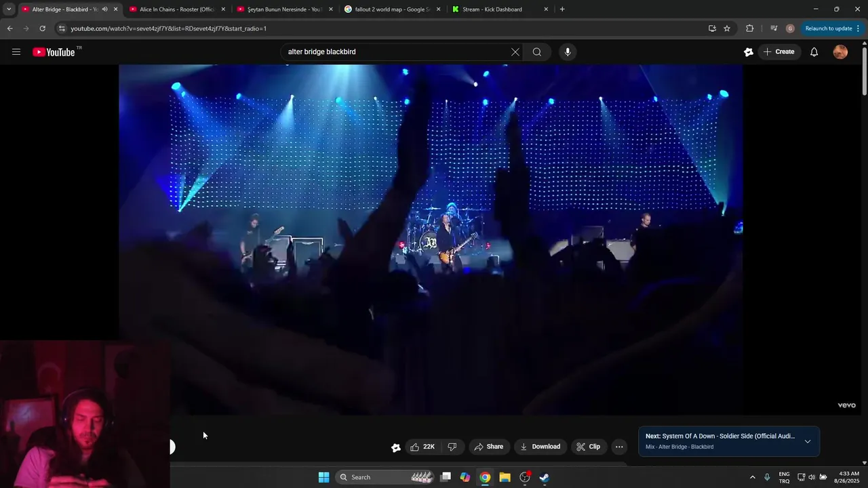Clear the search box text
Image resolution: width=868 pixels, height=488 pixels.
click(x=515, y=52)
